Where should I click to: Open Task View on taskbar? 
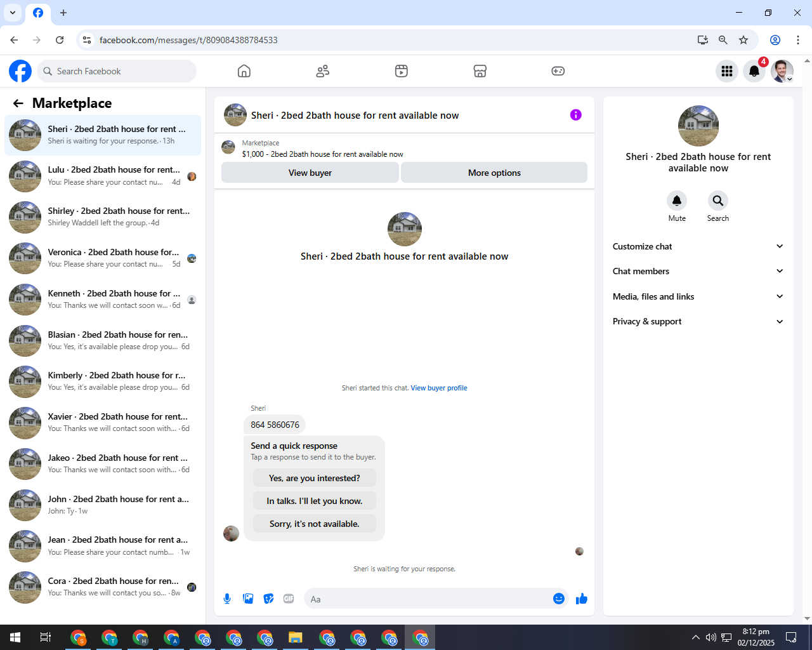[46, 637]
